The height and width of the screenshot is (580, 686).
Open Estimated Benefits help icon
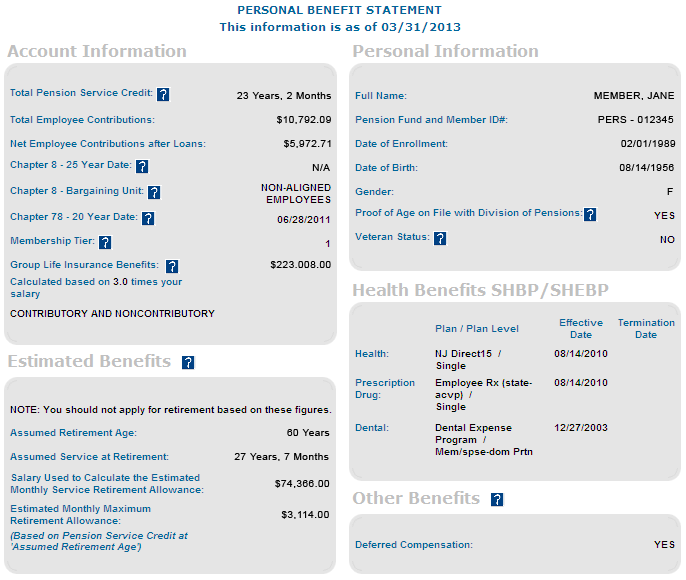(x=188, y=363)
